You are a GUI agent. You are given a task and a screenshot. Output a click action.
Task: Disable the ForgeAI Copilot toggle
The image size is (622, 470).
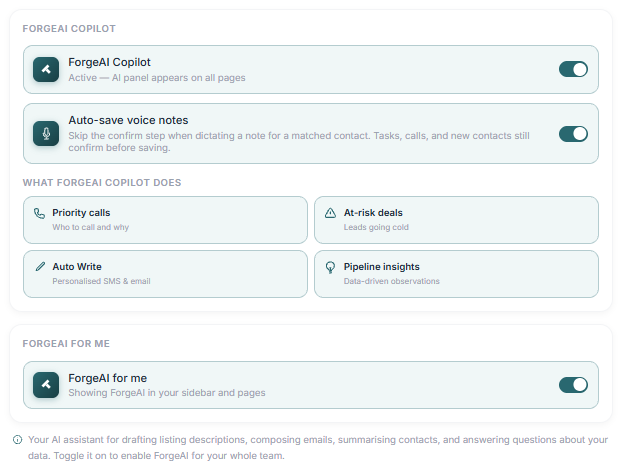pos(573,69)
